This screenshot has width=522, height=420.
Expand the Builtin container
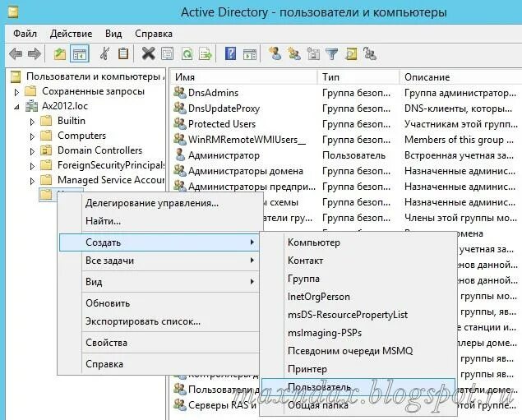(x=32, y=122)
